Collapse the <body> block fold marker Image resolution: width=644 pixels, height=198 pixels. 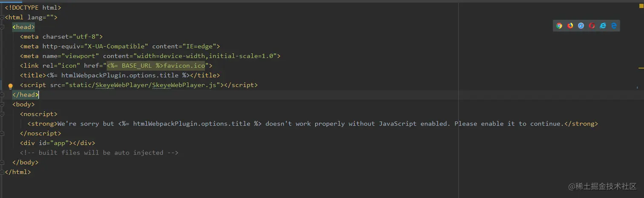click(x=2, y=104)
